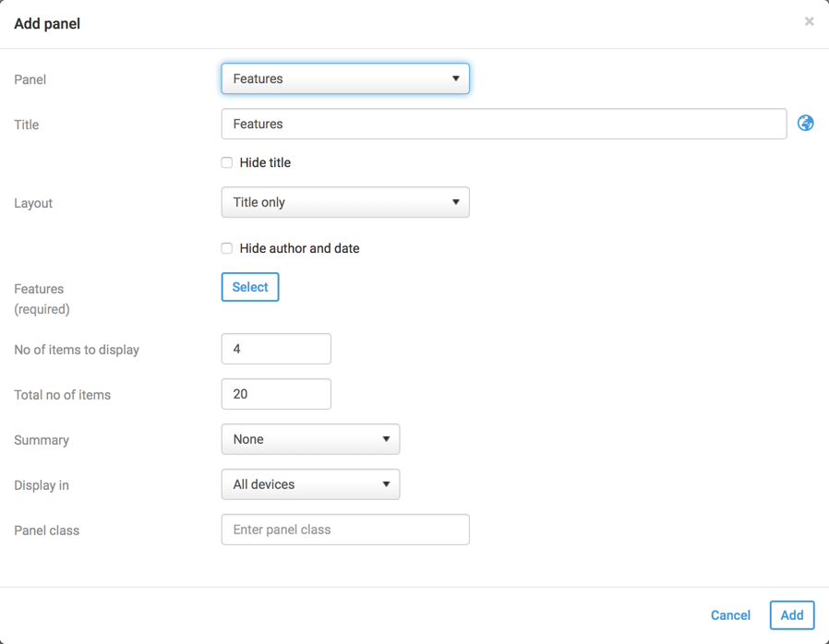Click the Add button
Screen dimensions: 829x644
(792, 615)
